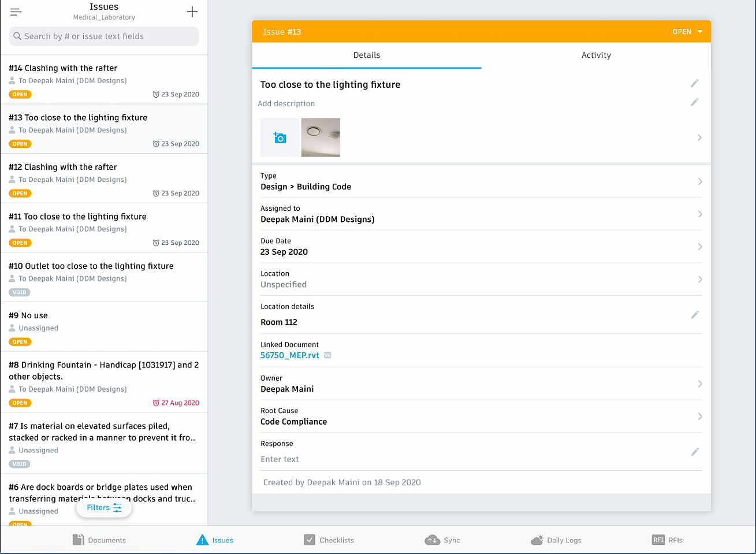Open the ceiling fixture photo thumbnail
This screenshot has width=756, height=554.
coord(321,137)
